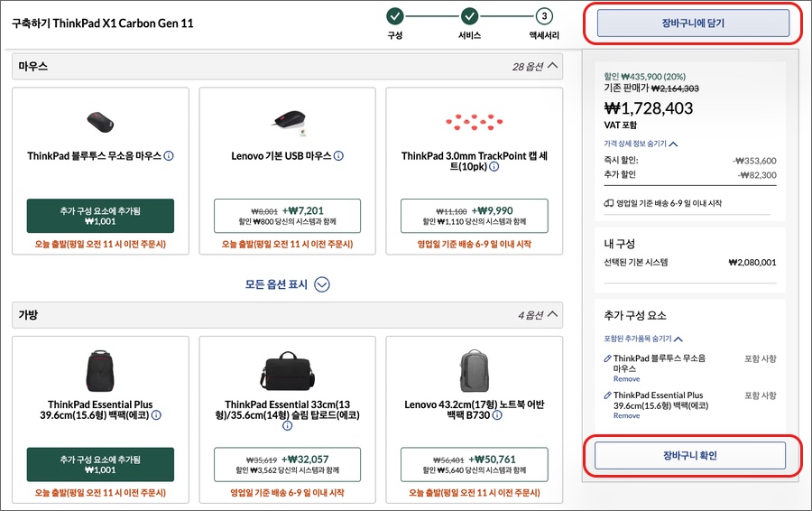Collapse 가격 상세 정보 숨기기
The image size is (812, 511).
point(641,144)
